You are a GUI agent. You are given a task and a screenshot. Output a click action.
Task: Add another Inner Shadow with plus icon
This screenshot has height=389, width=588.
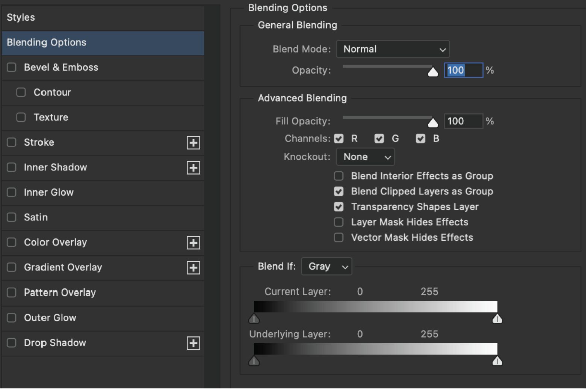[x=193, y=168]
